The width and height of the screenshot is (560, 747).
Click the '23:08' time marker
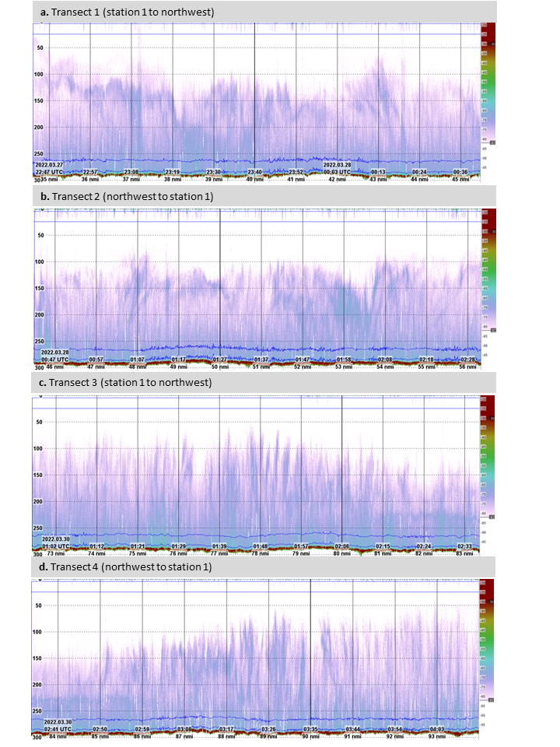point(131,172)
